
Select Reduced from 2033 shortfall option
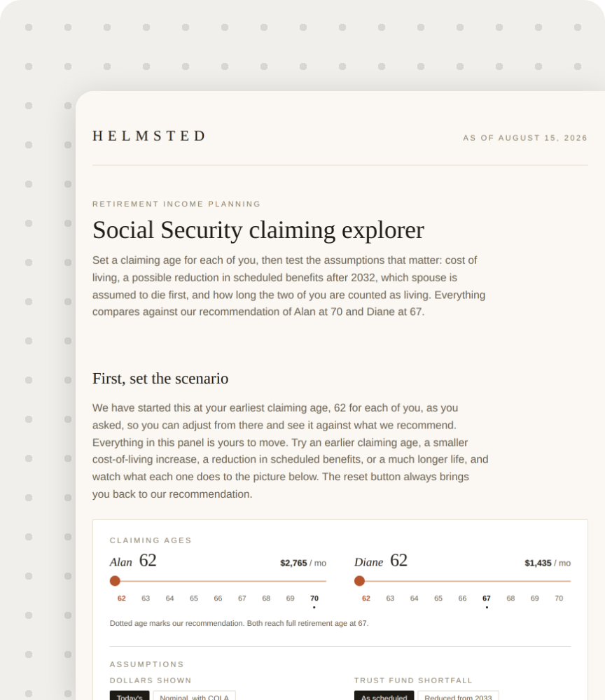point(458,696)
